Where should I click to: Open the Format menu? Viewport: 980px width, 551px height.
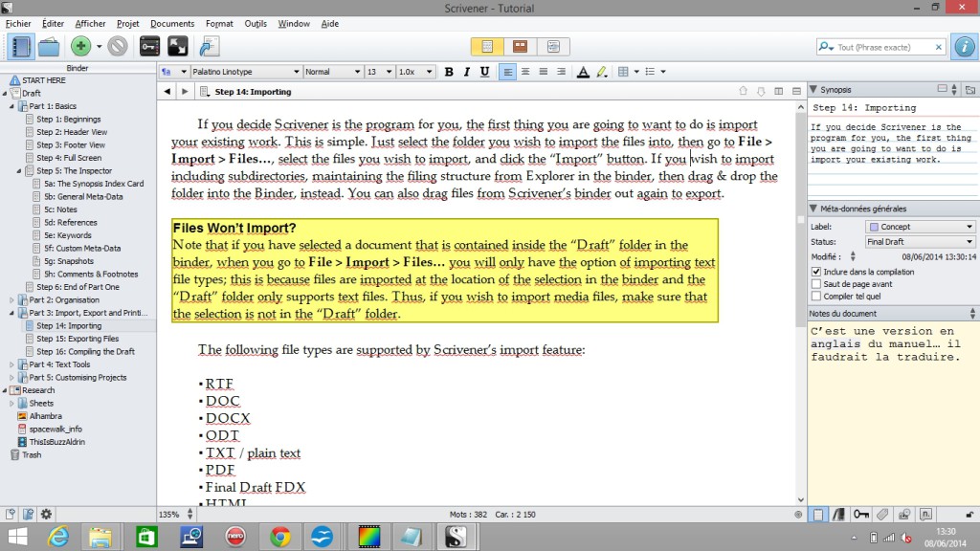(x=219, y=24)
